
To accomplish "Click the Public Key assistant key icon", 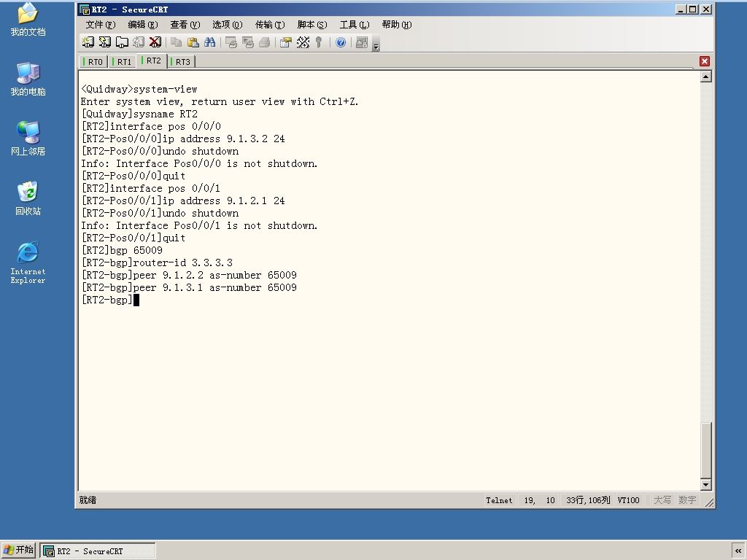I will [319, 42].
